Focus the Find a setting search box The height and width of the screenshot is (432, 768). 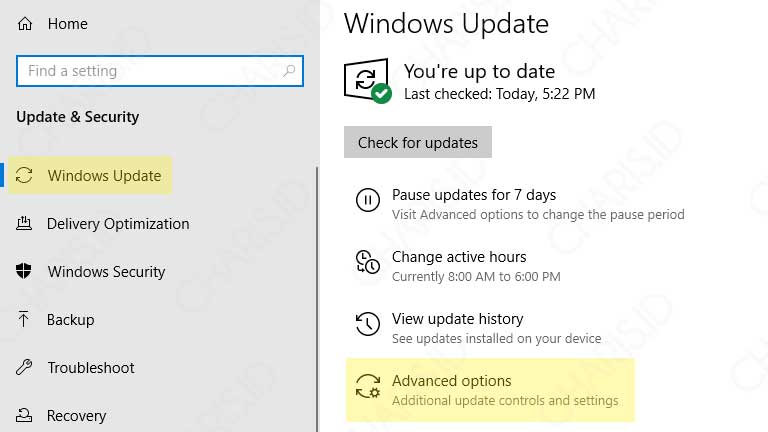coord(160,71)
